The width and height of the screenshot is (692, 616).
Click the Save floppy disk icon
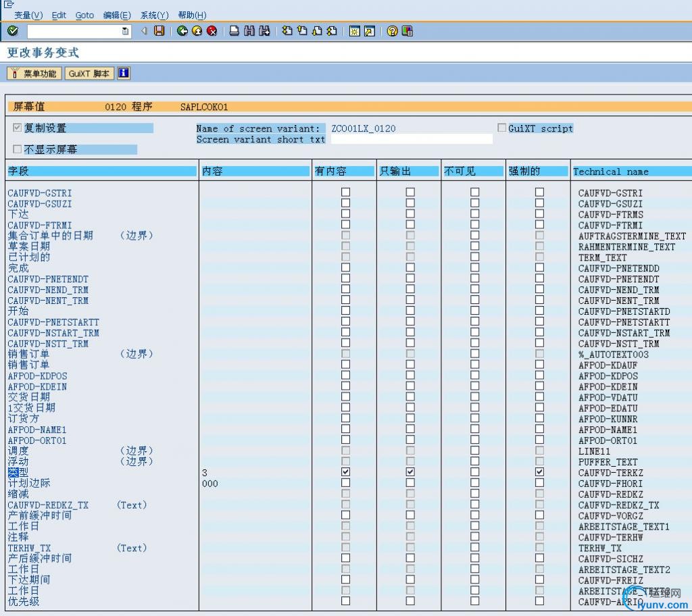(159, 30)
